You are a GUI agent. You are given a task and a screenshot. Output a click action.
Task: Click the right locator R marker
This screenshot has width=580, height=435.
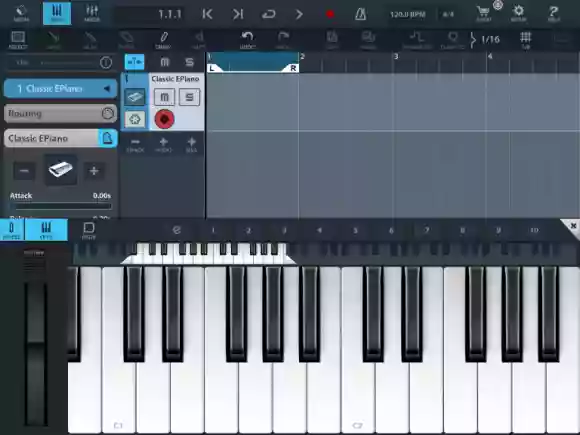(x=293, y=68)
